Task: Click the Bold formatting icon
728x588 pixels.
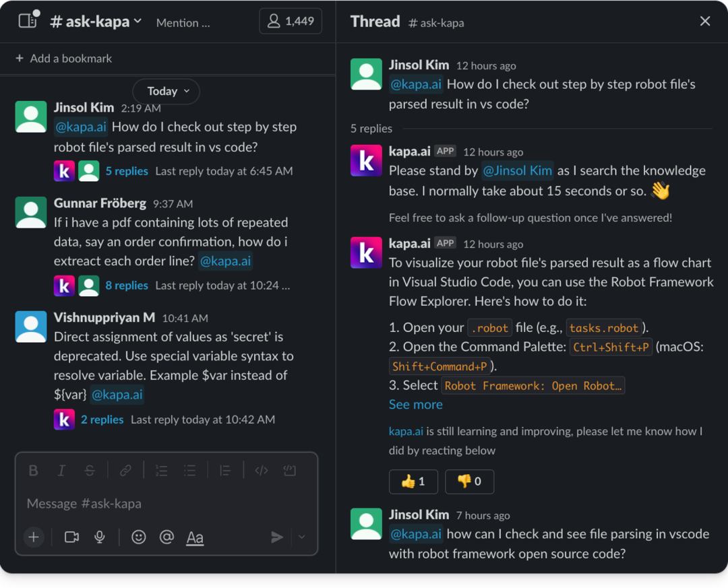Action: 33,471
